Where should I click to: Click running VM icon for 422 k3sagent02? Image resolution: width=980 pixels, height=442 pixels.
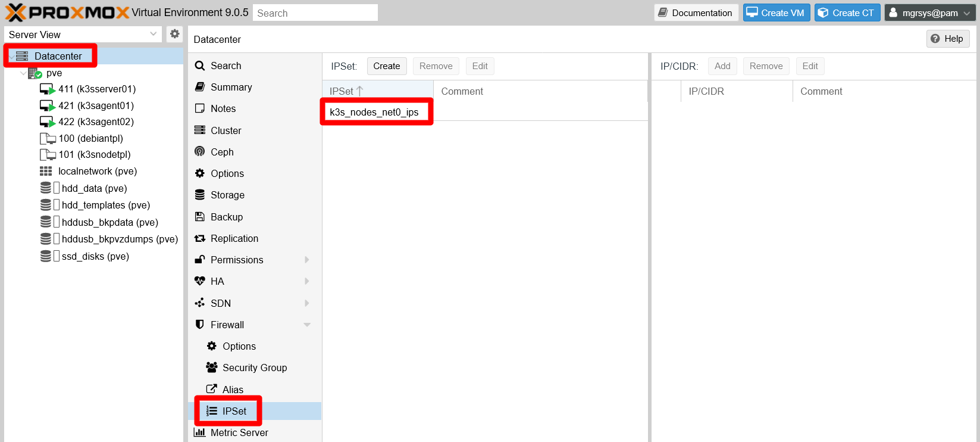(x=48, y=122)
